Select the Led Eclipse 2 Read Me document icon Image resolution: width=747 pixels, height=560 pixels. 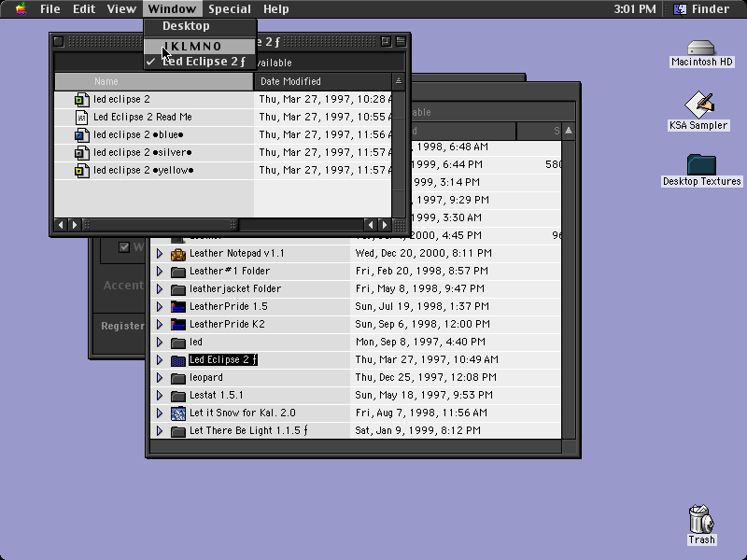(x=81, y=118)
